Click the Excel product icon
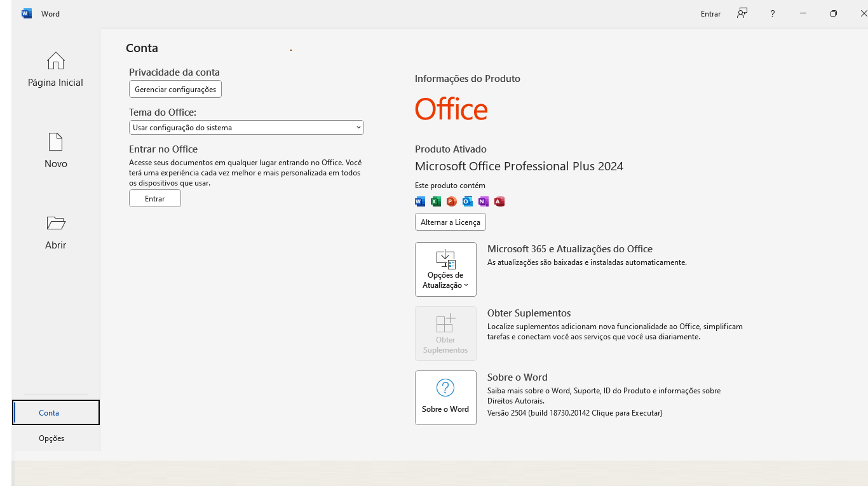Screen dimensions: 868x488 (436, 201)
